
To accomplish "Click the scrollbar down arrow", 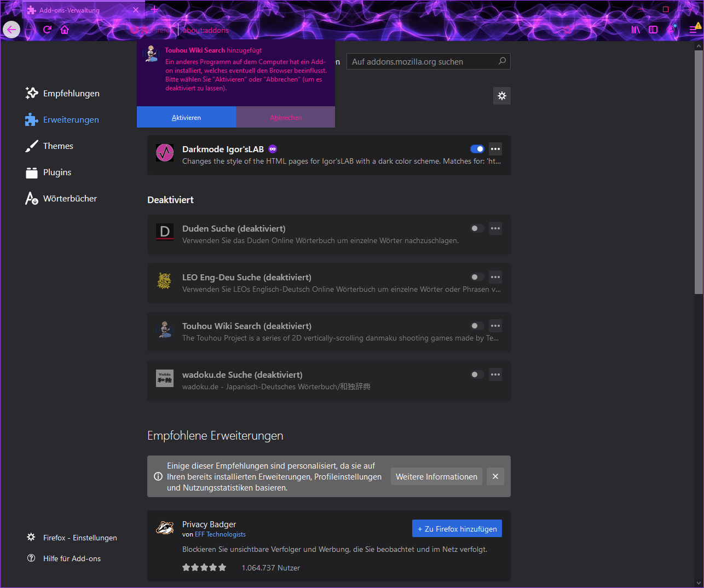I will click(699, 583).
